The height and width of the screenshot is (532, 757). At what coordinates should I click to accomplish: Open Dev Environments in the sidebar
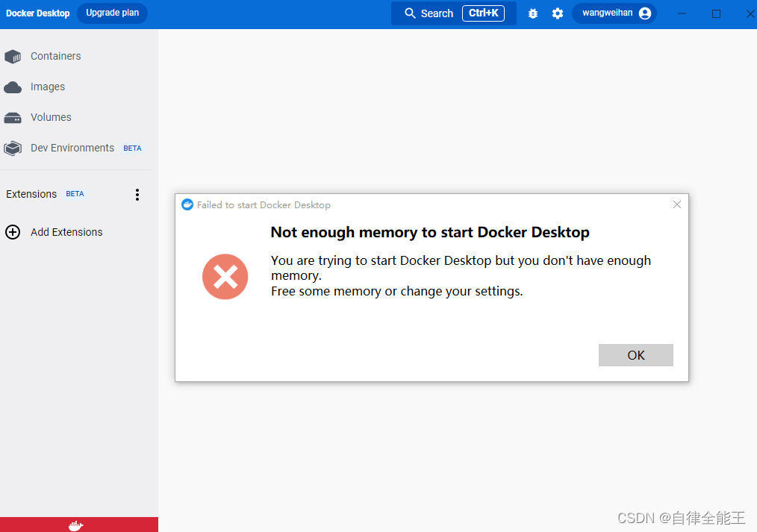pyautogui.click(x=72, y=148)
